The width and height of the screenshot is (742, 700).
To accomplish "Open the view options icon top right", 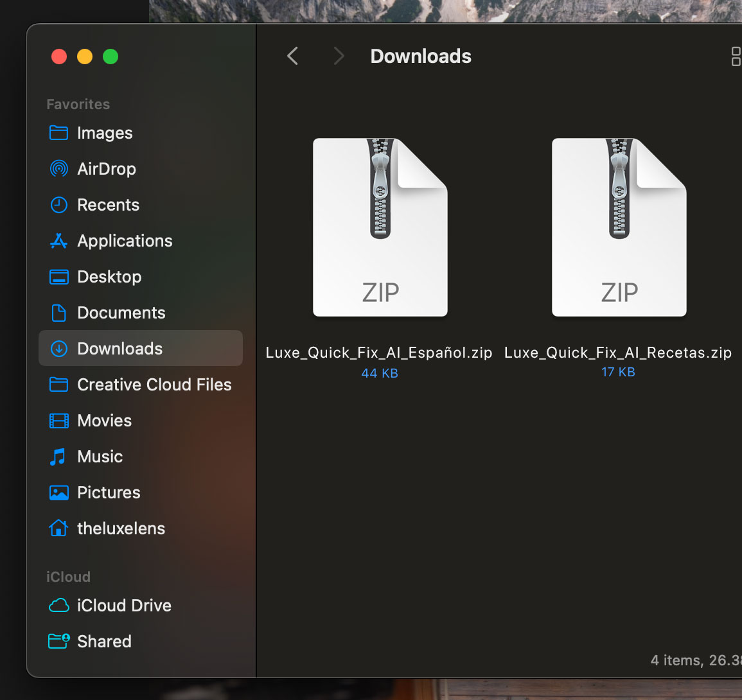I will [735, 56].
